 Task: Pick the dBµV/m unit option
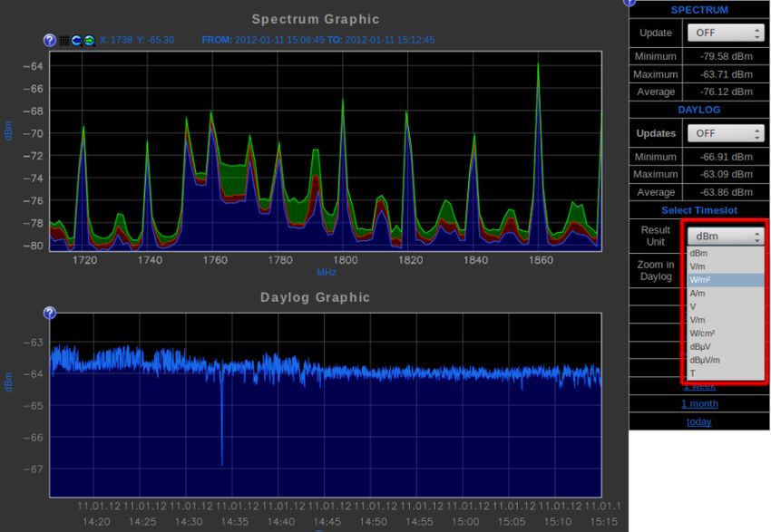pos(726,360)
